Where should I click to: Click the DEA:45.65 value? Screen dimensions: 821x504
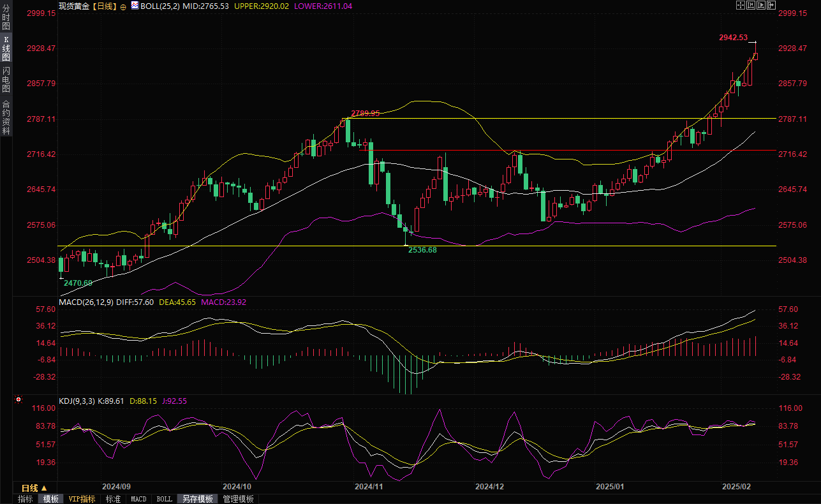tap(177, 302)
